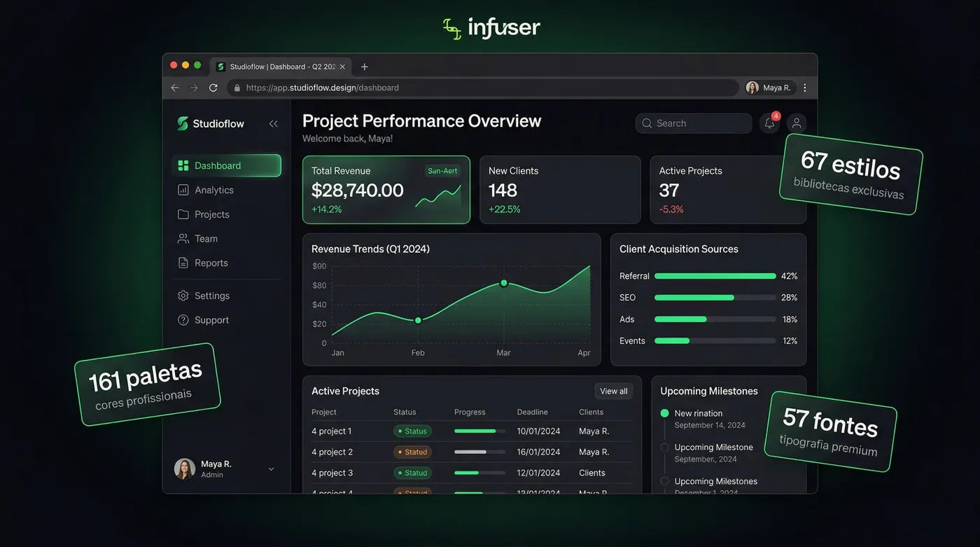Click the 4 project 3 row name

click(332, 473)
